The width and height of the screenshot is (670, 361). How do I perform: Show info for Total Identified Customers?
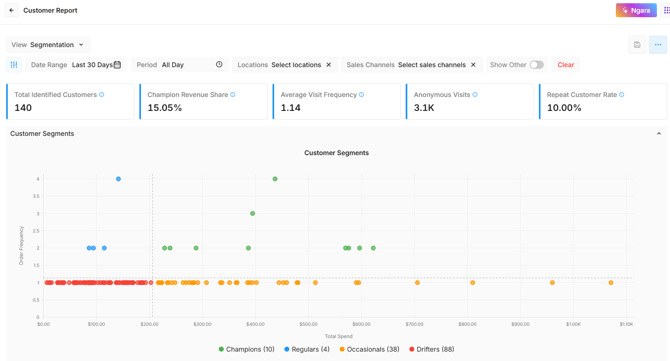tap(102, 95)
